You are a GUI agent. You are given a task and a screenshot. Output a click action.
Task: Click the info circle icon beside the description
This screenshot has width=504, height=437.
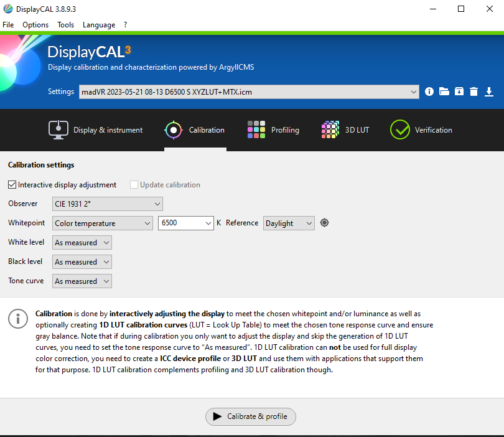click(18, 319)
